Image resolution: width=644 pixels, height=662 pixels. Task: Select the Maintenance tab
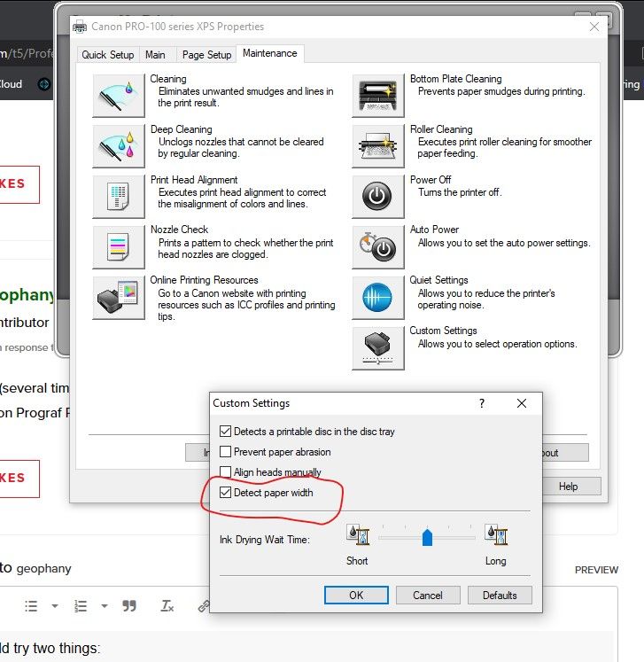coord(269,54)
